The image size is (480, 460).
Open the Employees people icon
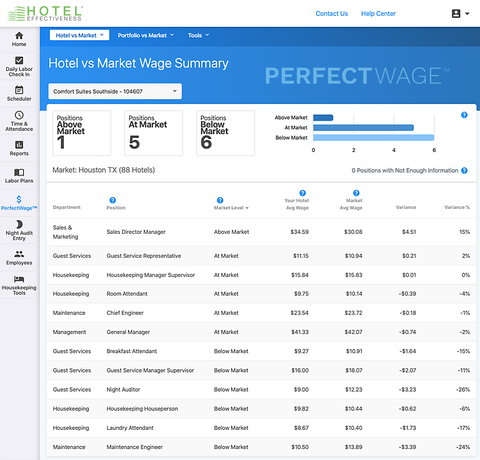pos(19,254)
